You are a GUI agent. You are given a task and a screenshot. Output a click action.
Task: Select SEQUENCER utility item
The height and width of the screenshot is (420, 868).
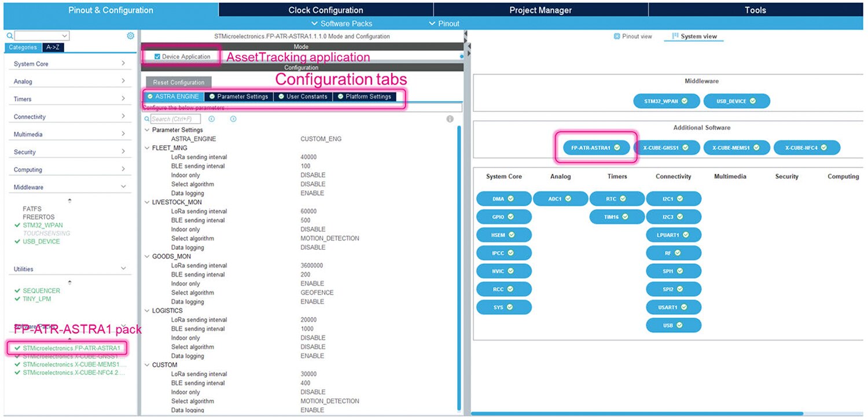pos(41,290)
